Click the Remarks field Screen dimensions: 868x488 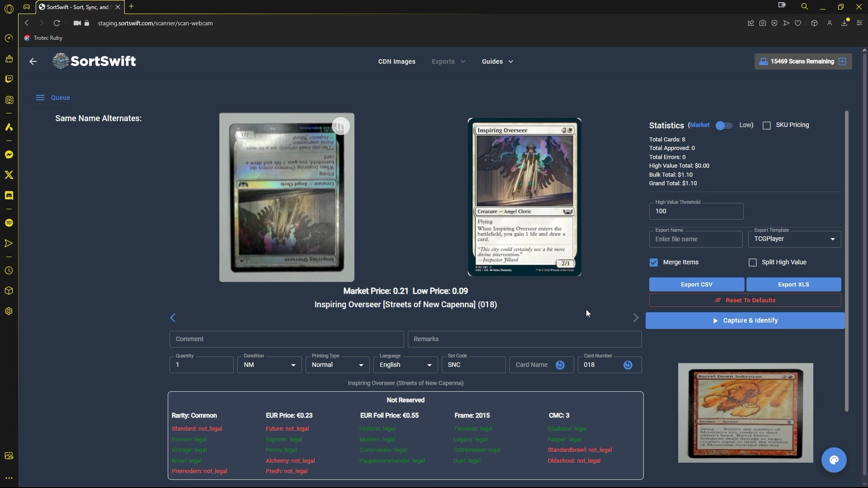point(524,339)
